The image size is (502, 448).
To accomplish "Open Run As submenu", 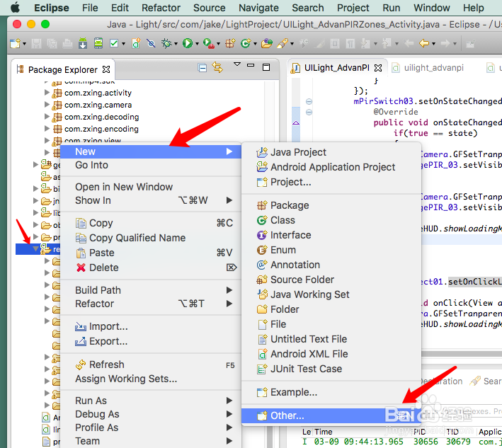I will coord(151,401).
